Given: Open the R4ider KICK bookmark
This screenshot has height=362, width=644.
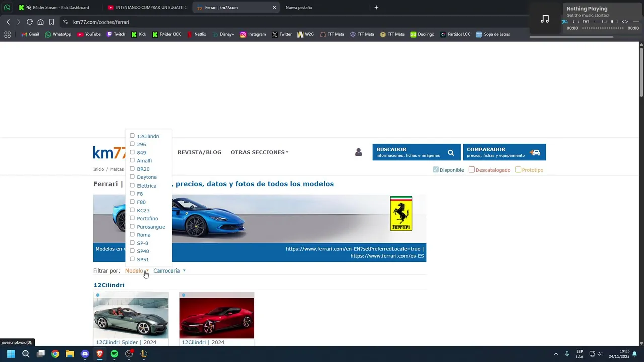Looking at the screenshot, I should pyautogui.click(x=167, y=34).
